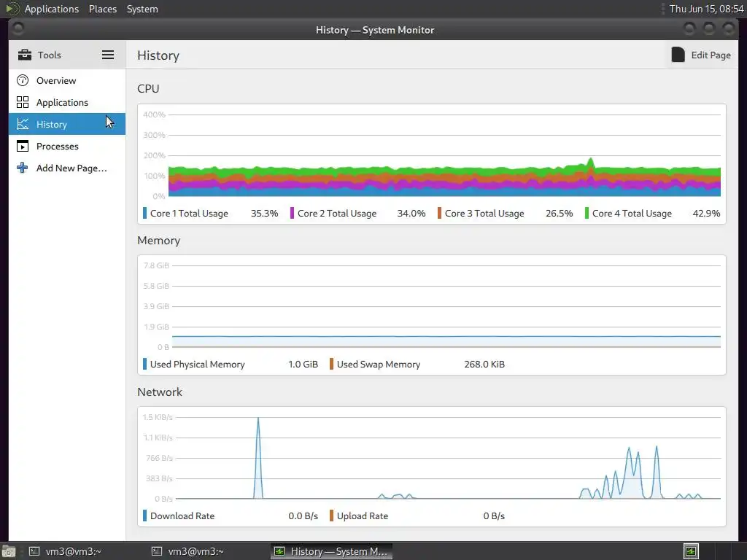Click the clock Thu Jun 15, 08:54
The image size is (747, 560).
[x=706, y=9]
